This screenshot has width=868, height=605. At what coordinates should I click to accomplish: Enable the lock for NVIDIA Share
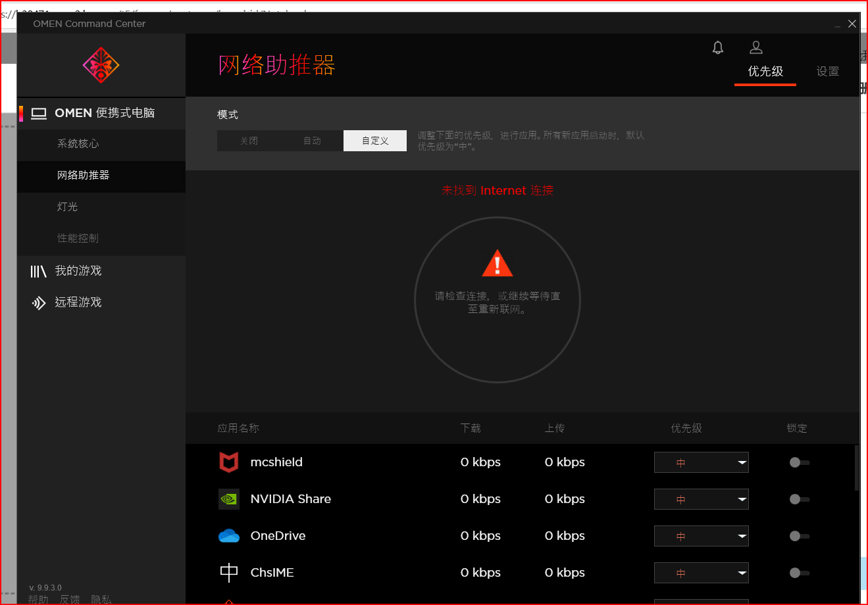tap(799, 499)
